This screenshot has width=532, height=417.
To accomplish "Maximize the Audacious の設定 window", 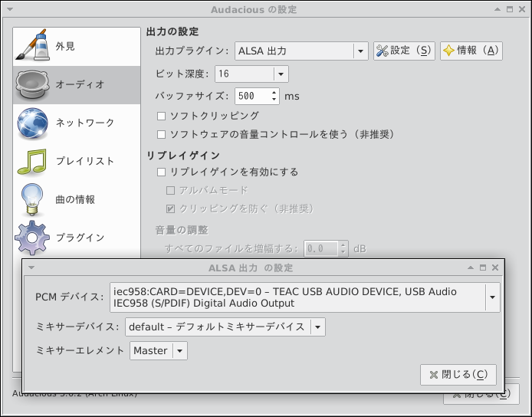I will pyautogui.click(x=510, y=9).
